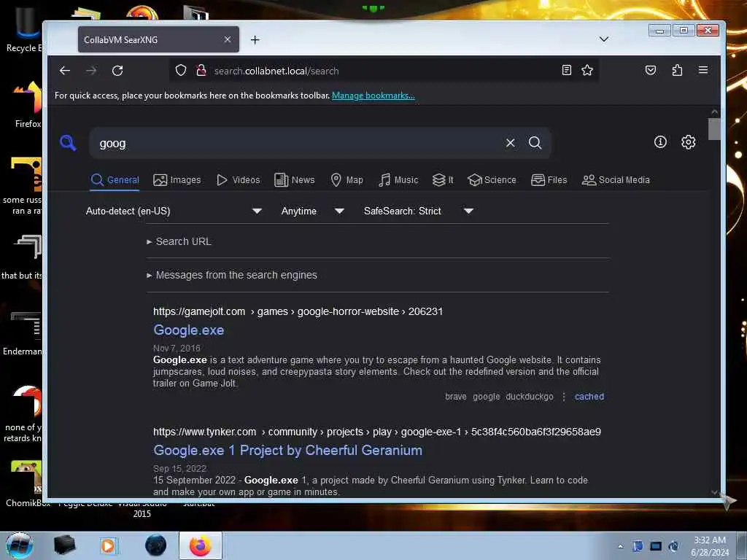Open the Extensions puzzle icon
Image resolution: width=747 pixels, height=560 pixels.
pos(677,71)
